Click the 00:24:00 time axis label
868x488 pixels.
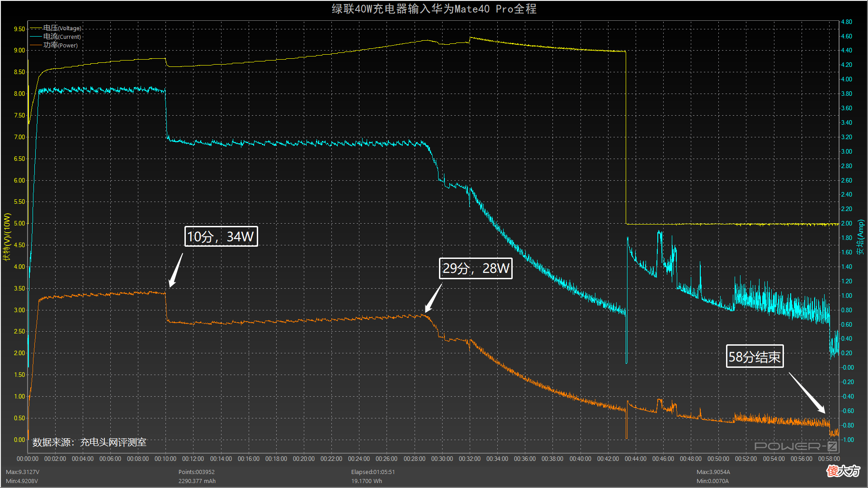[359, 459]
